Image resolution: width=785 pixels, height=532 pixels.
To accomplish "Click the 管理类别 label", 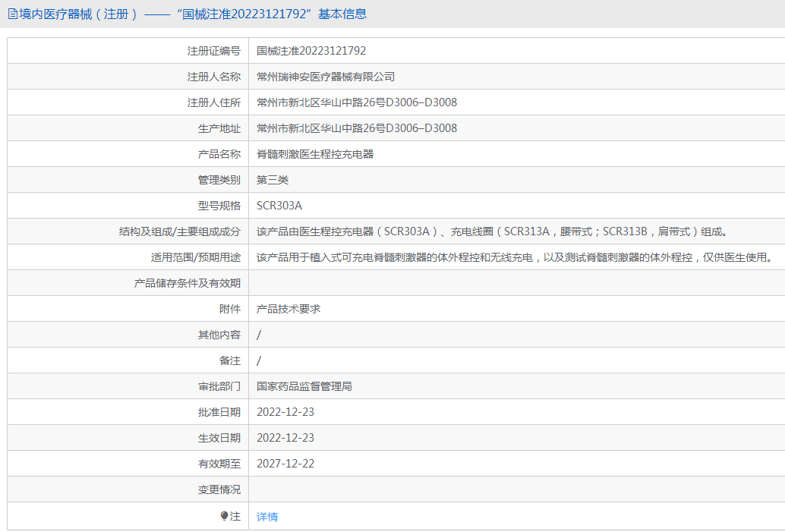I will (x=219, y=180).
